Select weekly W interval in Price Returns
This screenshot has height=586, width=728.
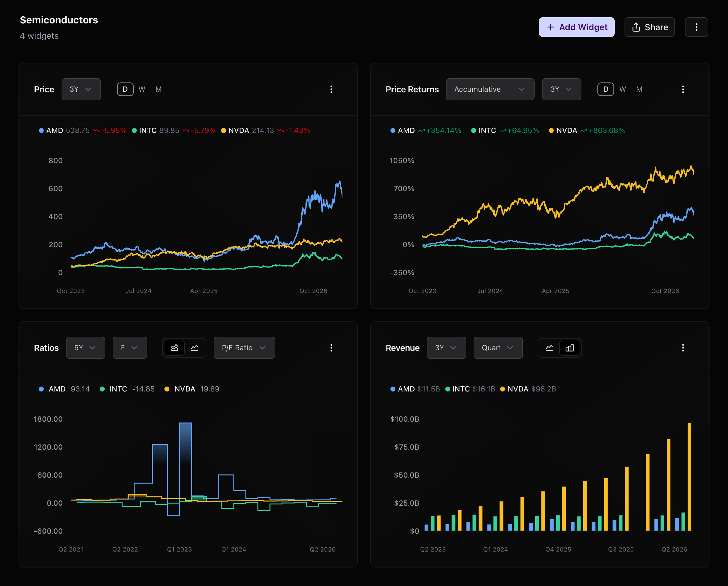[x=622, y=89]
